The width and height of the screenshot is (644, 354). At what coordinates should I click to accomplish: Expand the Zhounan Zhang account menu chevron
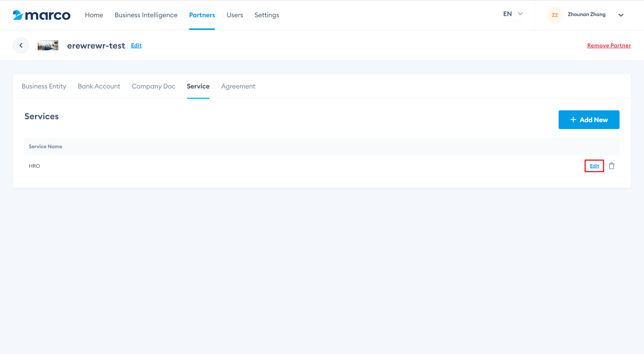click(621, 15)
